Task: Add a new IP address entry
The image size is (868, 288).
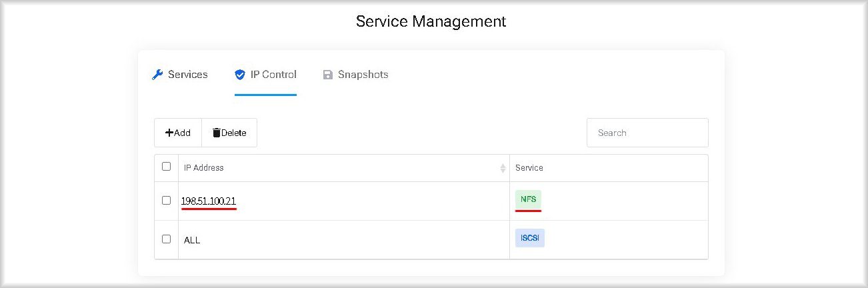Action: 178,133
